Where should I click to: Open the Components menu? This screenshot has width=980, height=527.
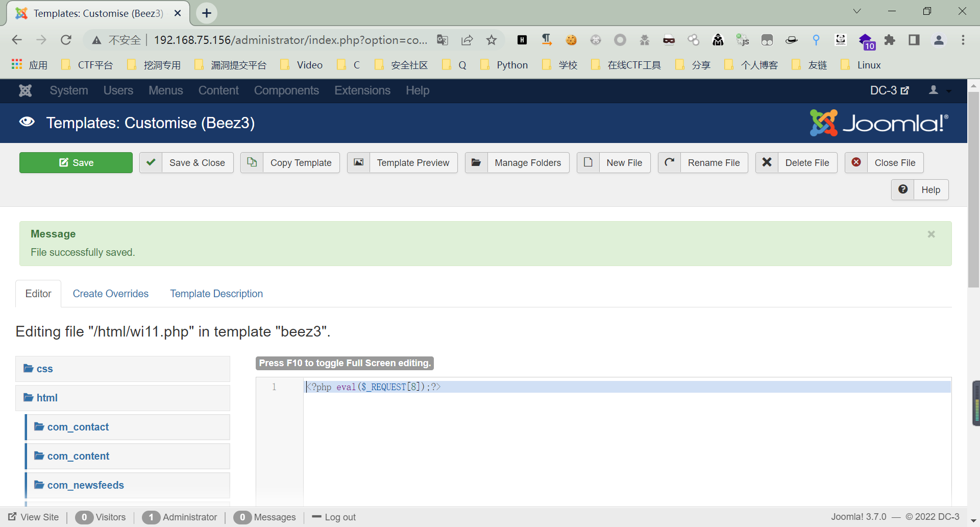point(286,90)
